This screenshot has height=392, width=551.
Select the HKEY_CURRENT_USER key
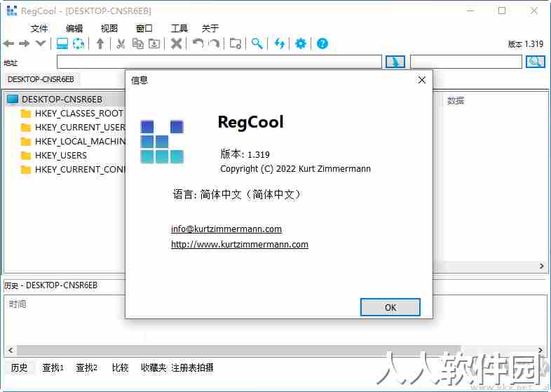80,127
